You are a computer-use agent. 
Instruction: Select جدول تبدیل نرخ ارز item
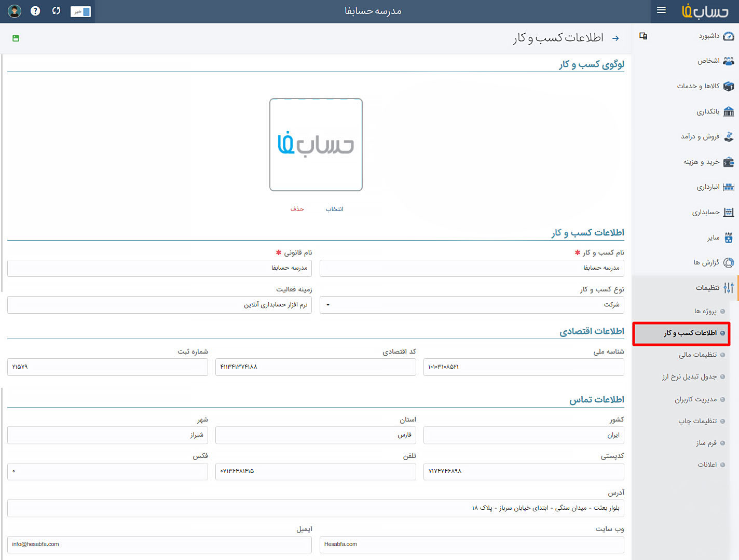point(693,376)
